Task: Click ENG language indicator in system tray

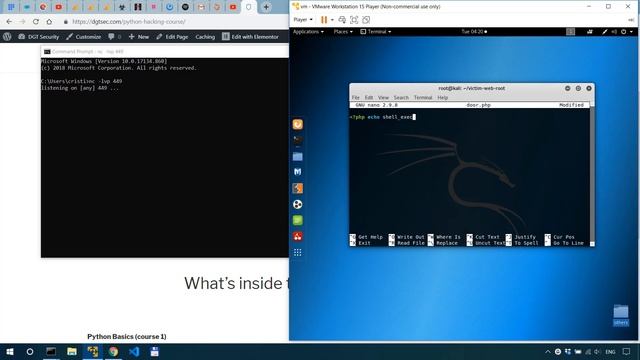Action: [610, 351]
